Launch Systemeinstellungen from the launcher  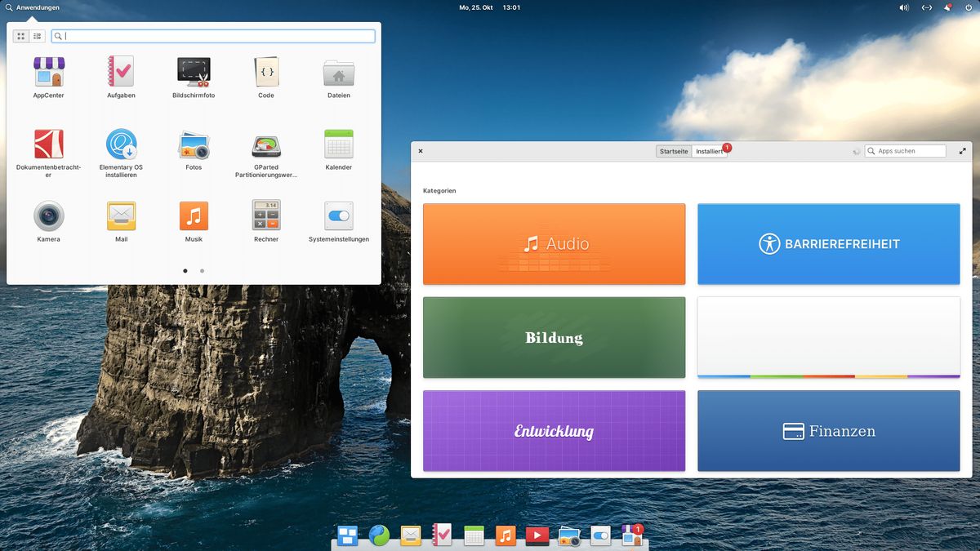click(x=337, y=216)
